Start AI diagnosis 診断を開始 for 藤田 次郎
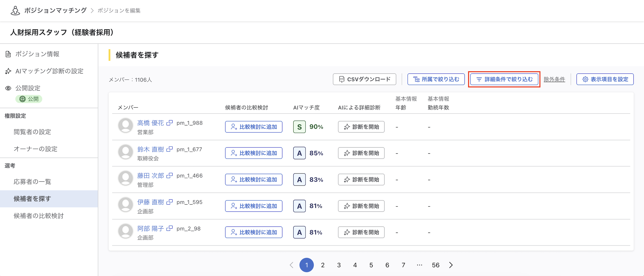644x276 pixels. [361, 180]
